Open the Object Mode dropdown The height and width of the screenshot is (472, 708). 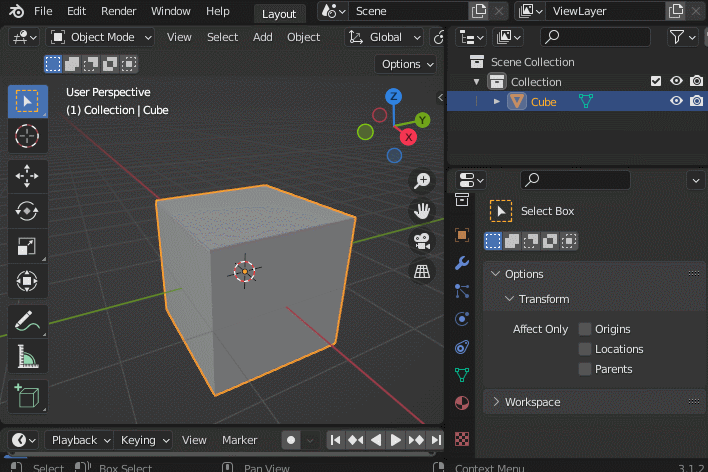101,37
